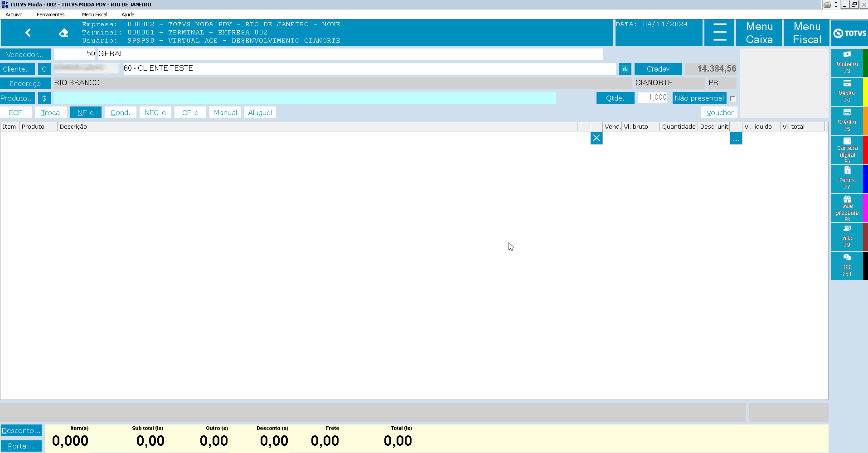Open the Voucher button

719,112
